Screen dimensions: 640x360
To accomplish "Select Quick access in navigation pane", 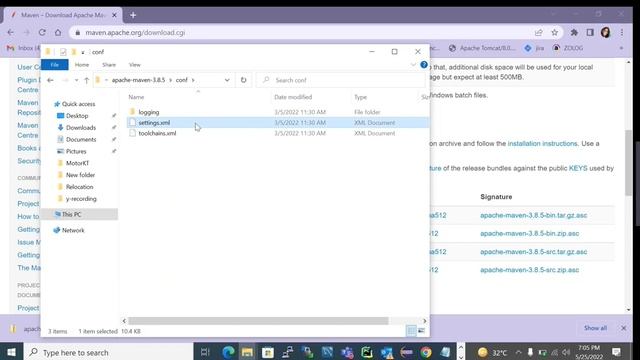I will point(78,104).
